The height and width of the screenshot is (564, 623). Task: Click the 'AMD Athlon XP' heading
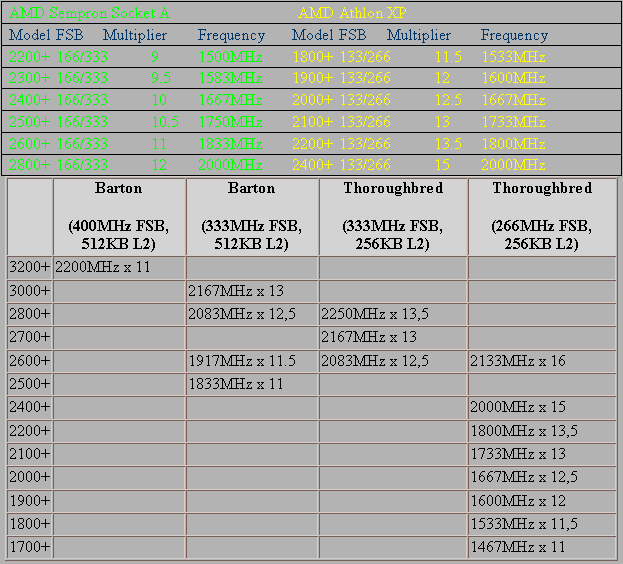(x=352, y=13)
